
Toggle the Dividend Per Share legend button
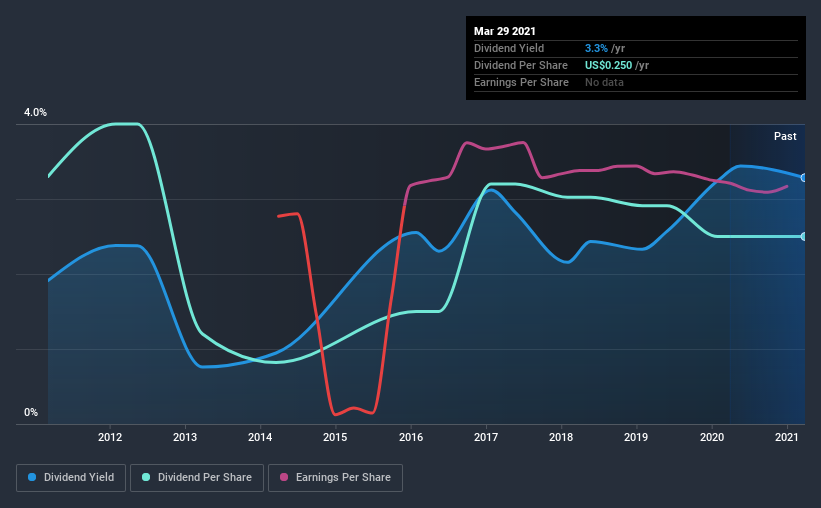click(197, 478)
